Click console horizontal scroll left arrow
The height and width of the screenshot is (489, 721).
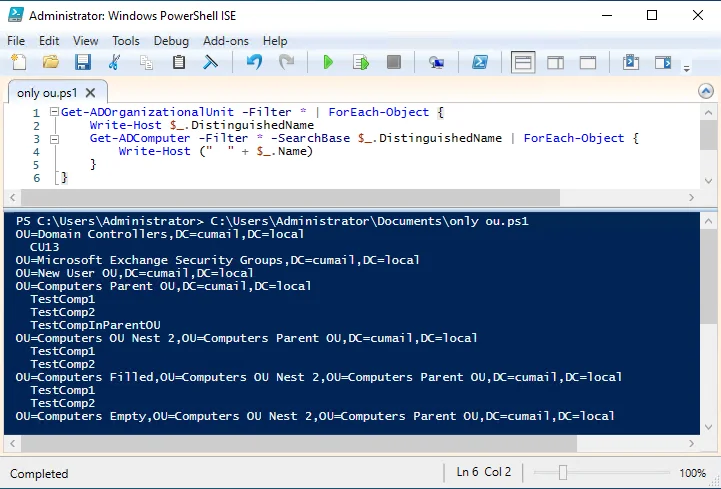pyautogui.click(x=12, y=443)
